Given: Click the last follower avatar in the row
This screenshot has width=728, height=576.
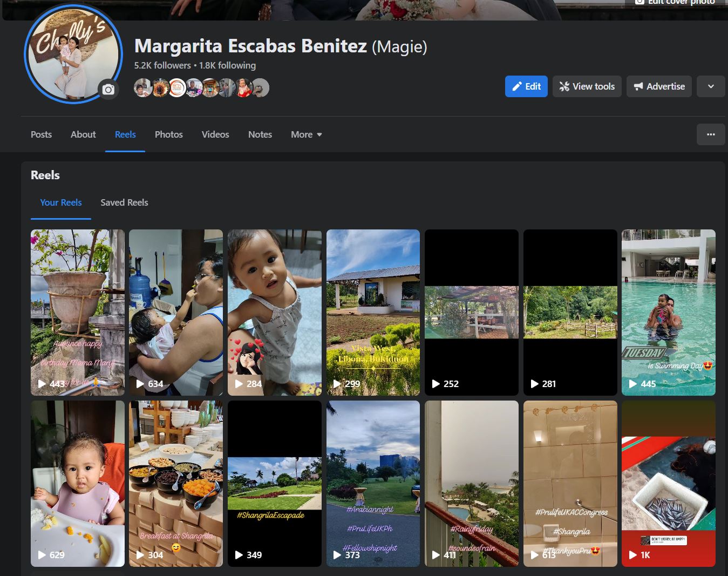Looking at the screenshot, I should [x=261, y=87].
